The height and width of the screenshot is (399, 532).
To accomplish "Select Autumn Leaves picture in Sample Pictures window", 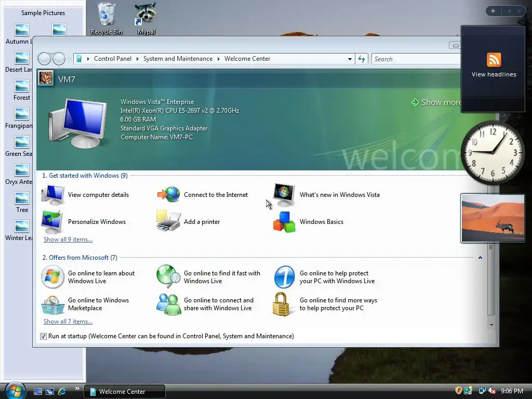I will coord(19,34).
